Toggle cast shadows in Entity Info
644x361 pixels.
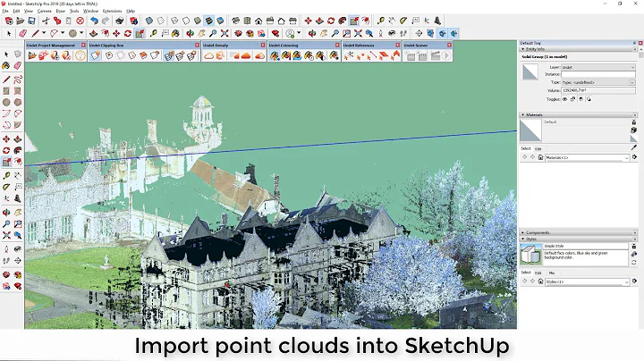[589, 99]
